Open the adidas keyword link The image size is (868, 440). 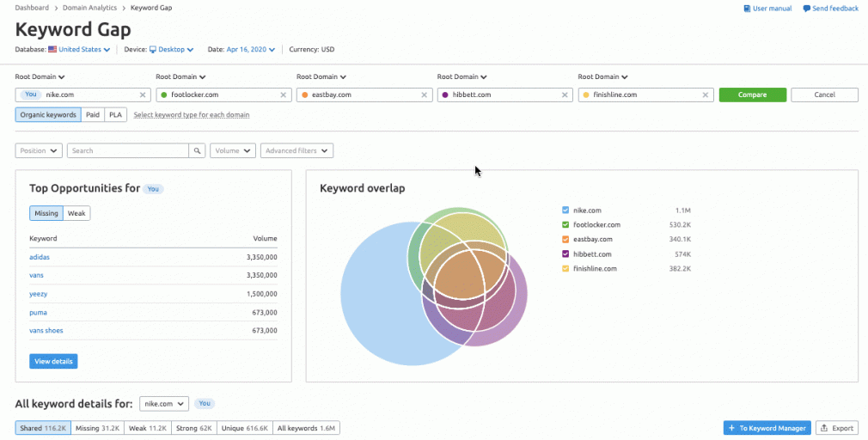click(40, 257)
